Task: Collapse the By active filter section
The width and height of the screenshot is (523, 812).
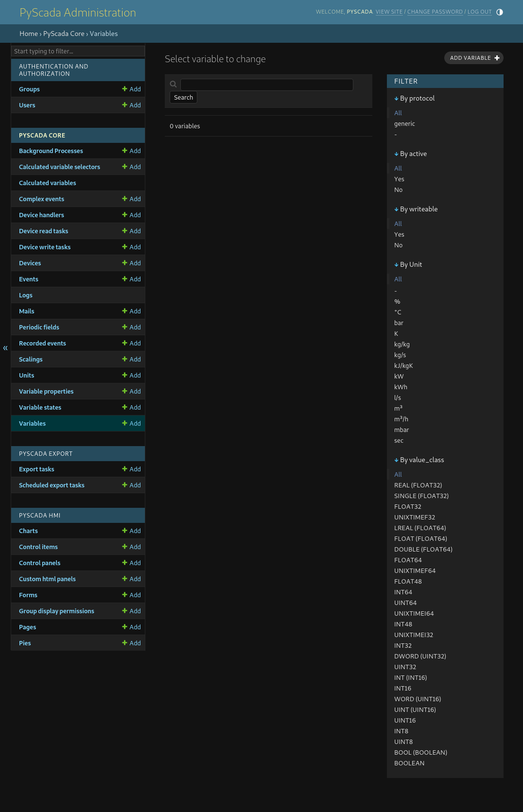Action: point(411,154)
